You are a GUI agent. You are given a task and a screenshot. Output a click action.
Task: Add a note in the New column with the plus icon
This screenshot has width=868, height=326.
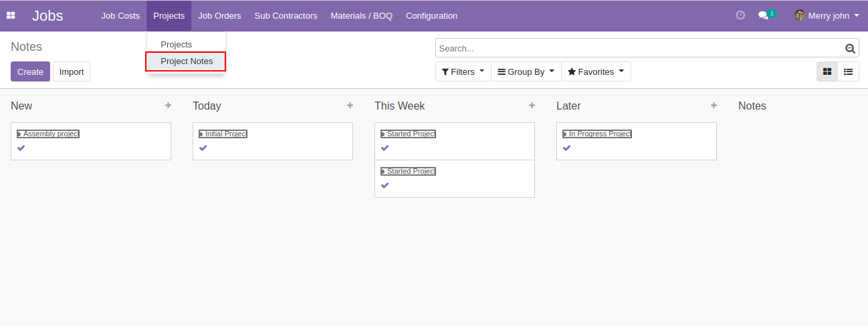point(168,106)
